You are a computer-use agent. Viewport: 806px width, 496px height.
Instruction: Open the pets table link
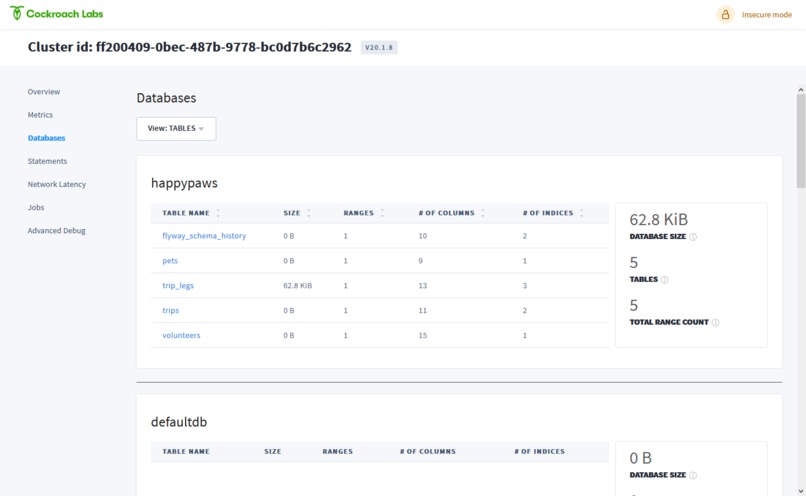coord(170,261)
